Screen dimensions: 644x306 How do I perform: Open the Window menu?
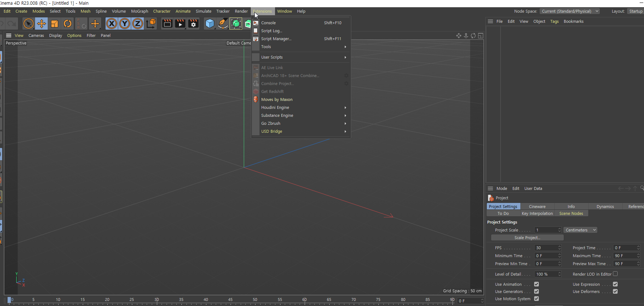(x=284, y=11)
